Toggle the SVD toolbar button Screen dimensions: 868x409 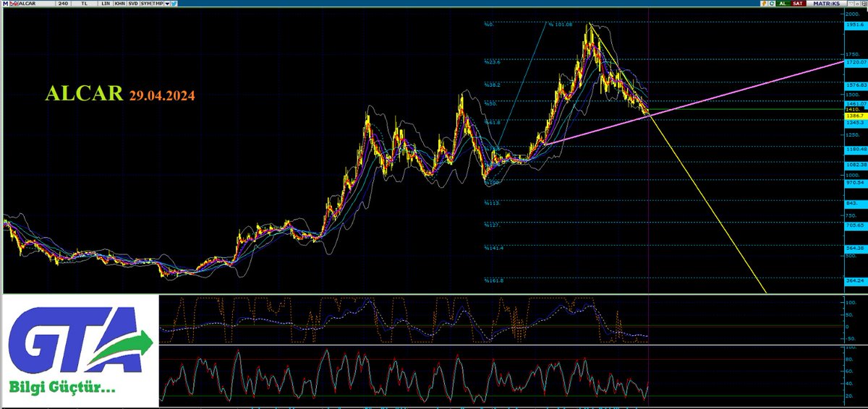[x=133, y=4]
